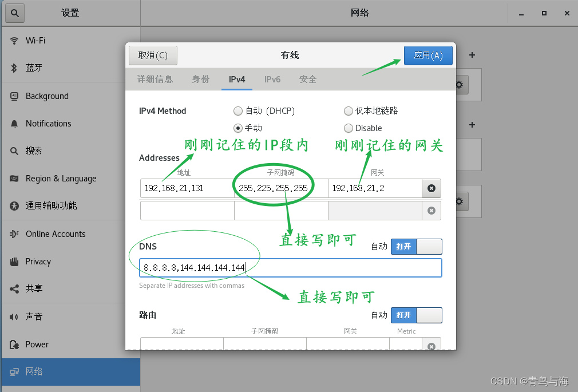Open 共享 sharing settings panel
This screenshot has width=578, height=392.
[71, 289]
